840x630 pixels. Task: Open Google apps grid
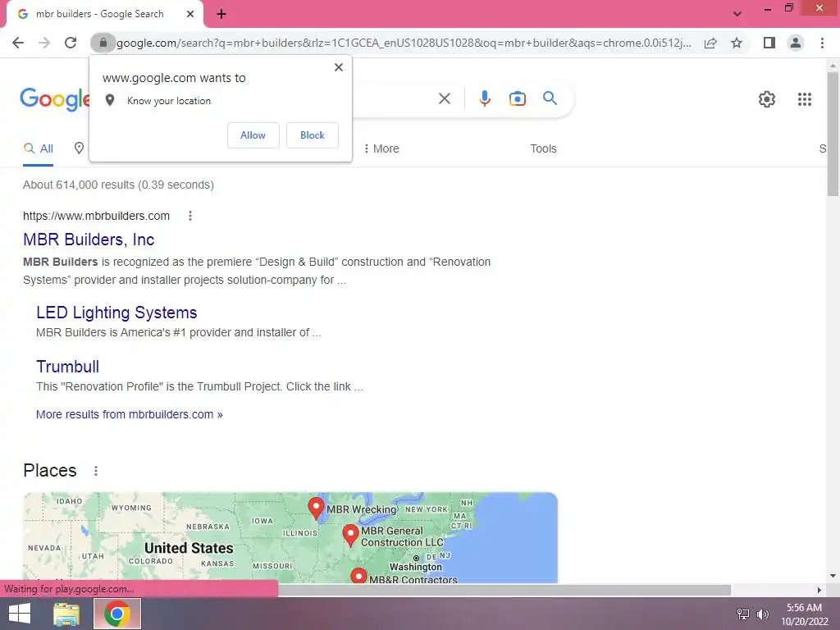pos(804,99)
